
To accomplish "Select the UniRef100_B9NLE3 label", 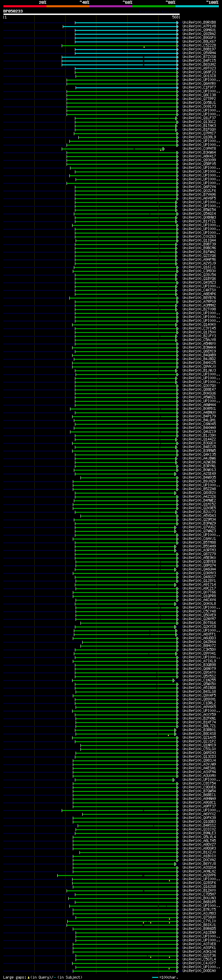I will click(x=199, y=833).
